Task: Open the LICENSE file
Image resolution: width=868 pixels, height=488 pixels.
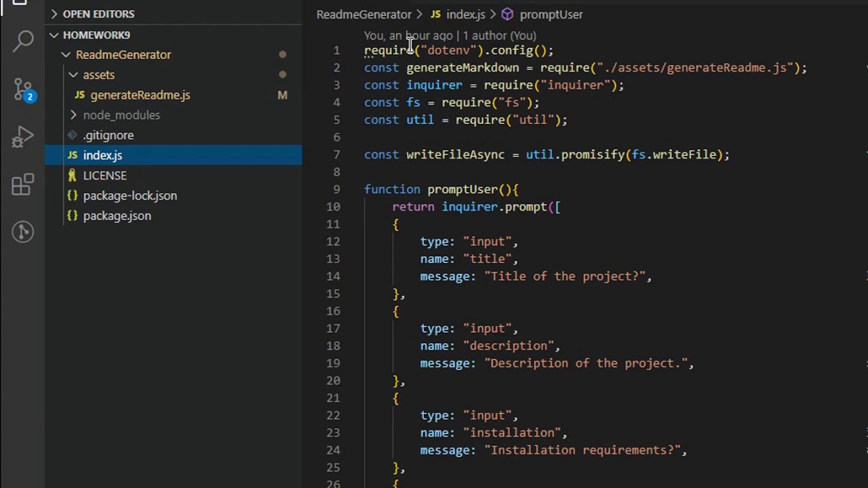Action: [x=104, y=176]
